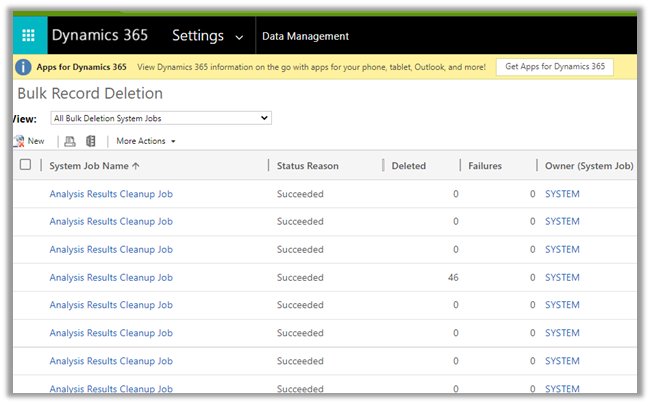The height and width of the screenshot is (404, 650).
Task: Open the Dynamics 365 app launcher grid
Action: tap(28, 36)
